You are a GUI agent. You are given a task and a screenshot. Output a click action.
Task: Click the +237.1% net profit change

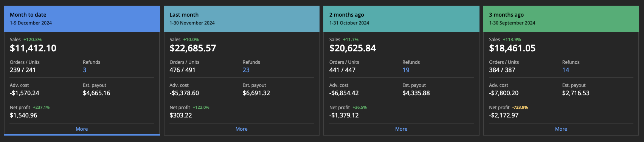coord(41,108)
